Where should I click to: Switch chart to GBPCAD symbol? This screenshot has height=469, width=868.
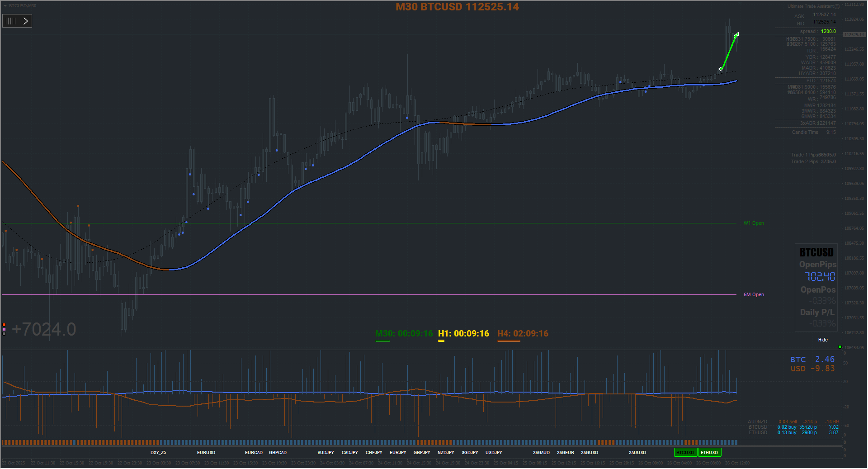pyautogui.click(x=278, y=452)
